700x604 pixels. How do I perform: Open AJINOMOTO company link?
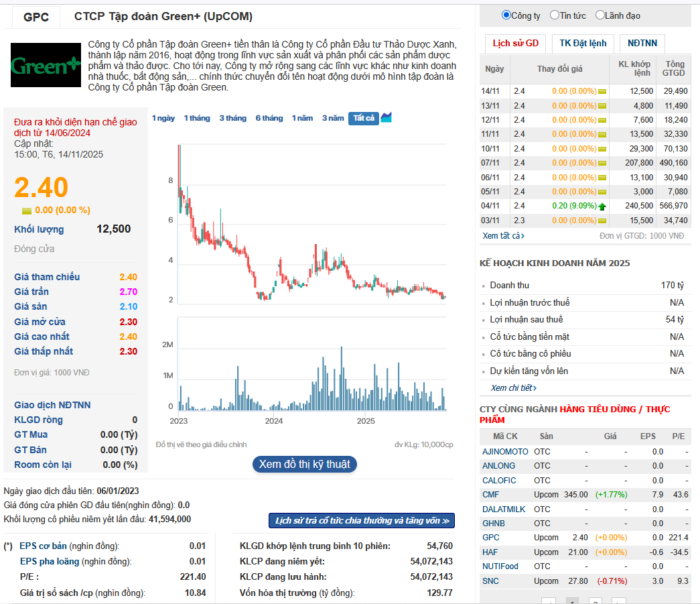[505, 452]
